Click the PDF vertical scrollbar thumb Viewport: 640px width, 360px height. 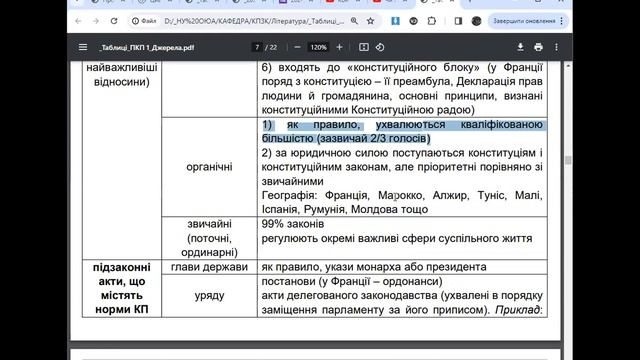pyautogui.click(x=568, y=160)
